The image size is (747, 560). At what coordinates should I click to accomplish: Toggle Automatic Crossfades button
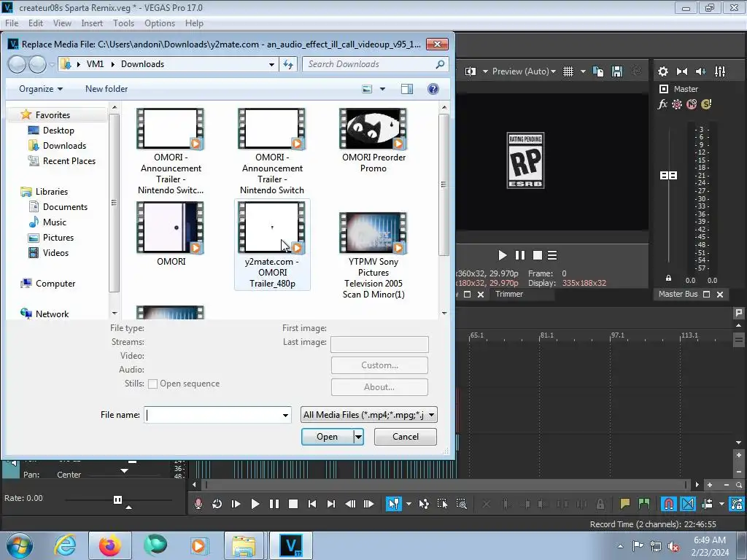click(x=688, y=504)
